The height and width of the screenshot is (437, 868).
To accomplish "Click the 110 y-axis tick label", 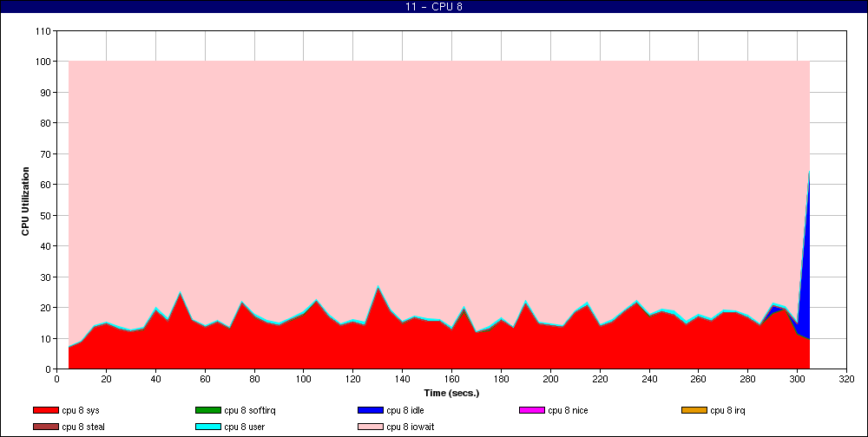I will click(43, 31).
